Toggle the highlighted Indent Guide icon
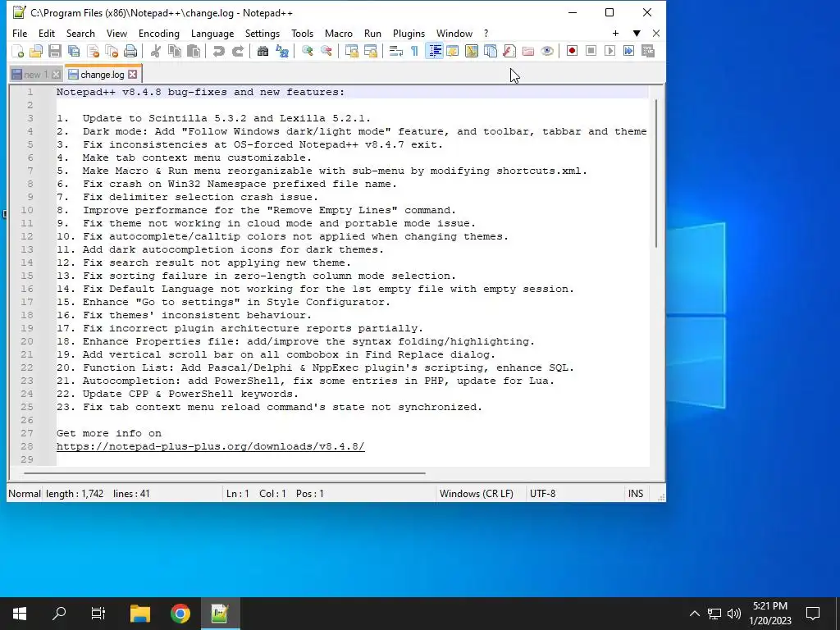This screenshot has height=630, width=840. coord(434,51)
